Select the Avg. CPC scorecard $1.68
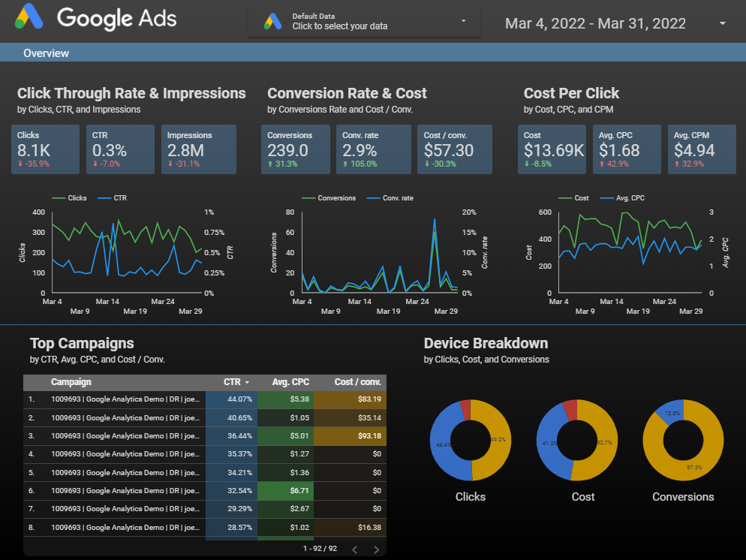Image resolution: width=746 pixels, height=560 pixels. click(627, 149)
